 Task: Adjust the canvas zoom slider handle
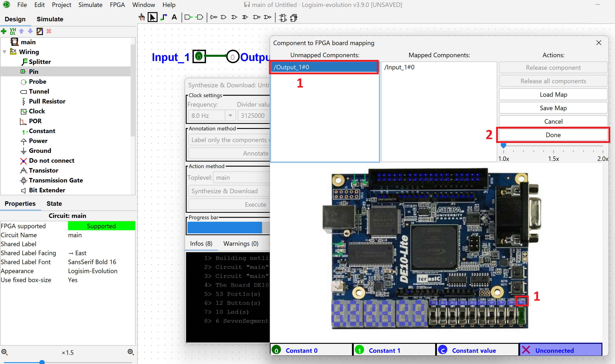(x=42, y=362)
